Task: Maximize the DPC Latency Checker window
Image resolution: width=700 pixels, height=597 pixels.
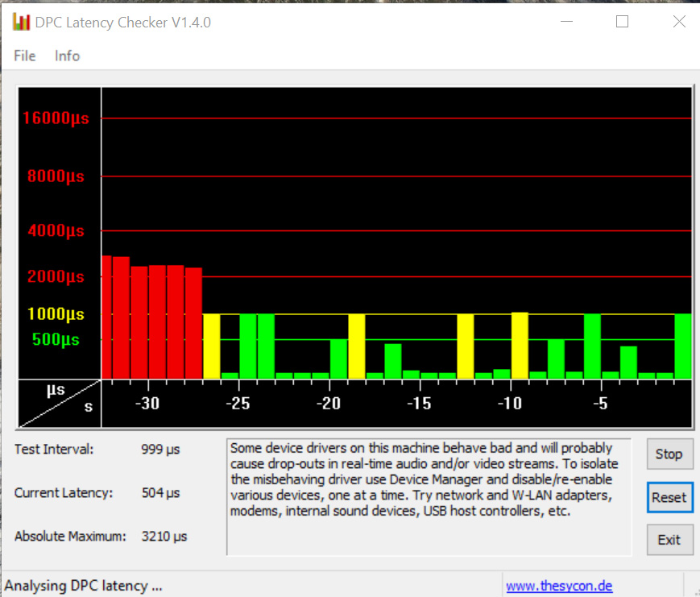Action: 622,21
